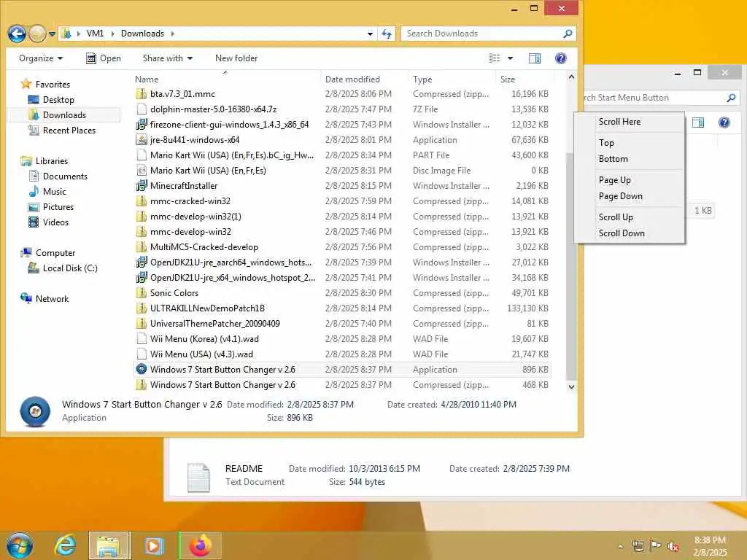
Task: Open the view options dropdown arrow
Action: point(510,58)
